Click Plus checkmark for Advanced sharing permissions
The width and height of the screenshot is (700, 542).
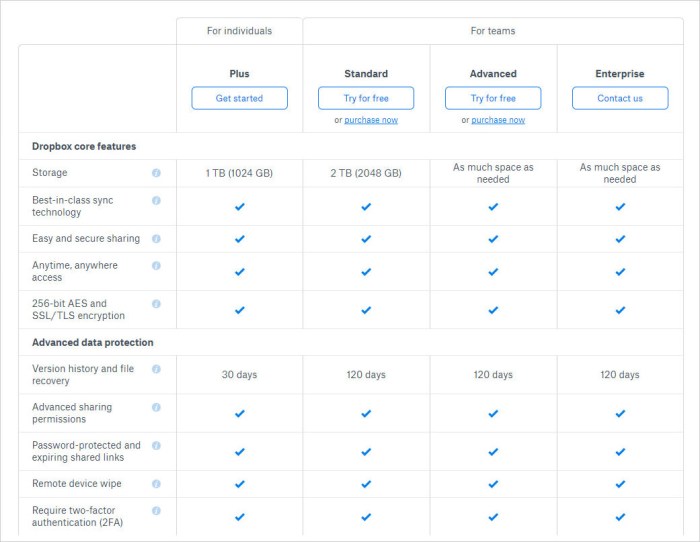click(x=240, y=414)
